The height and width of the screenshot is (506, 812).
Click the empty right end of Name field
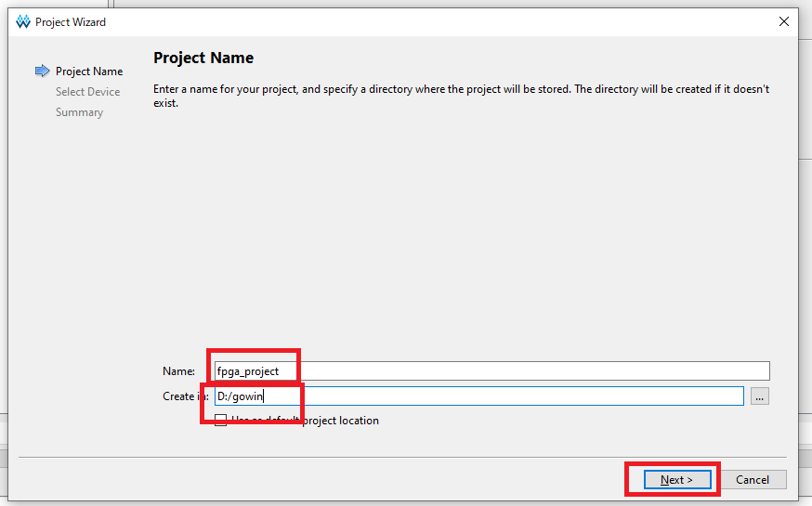(x=725, y=371)
